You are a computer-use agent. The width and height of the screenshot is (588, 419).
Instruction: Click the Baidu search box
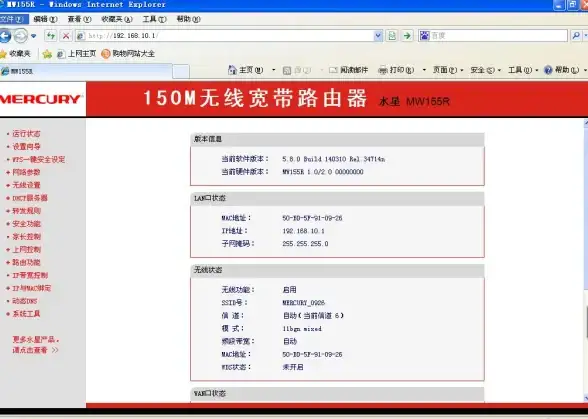click(x=493, y=36)
